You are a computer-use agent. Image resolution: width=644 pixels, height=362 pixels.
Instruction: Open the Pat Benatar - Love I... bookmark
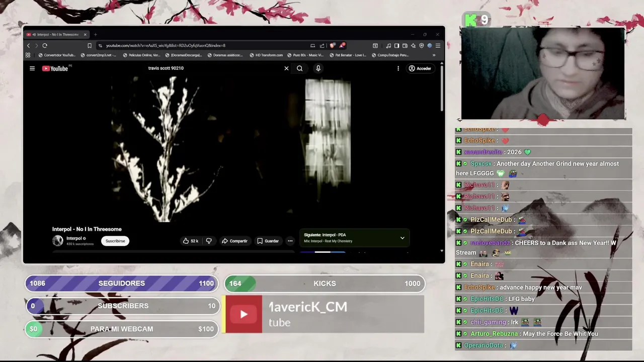[x=348, y=55]
